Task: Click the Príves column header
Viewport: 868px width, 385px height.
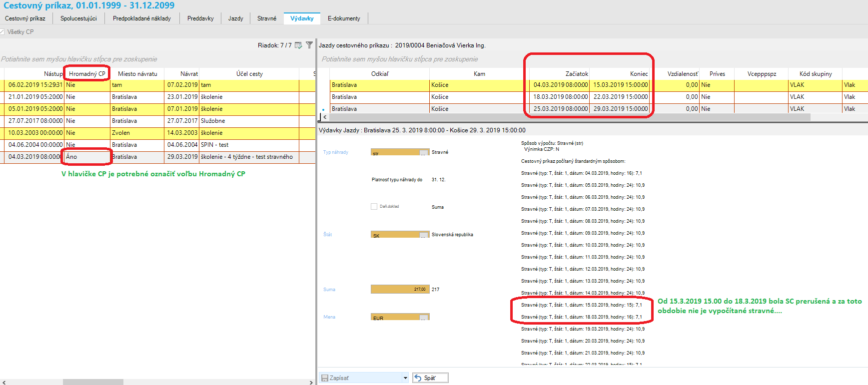Action: tap(717, 74)
